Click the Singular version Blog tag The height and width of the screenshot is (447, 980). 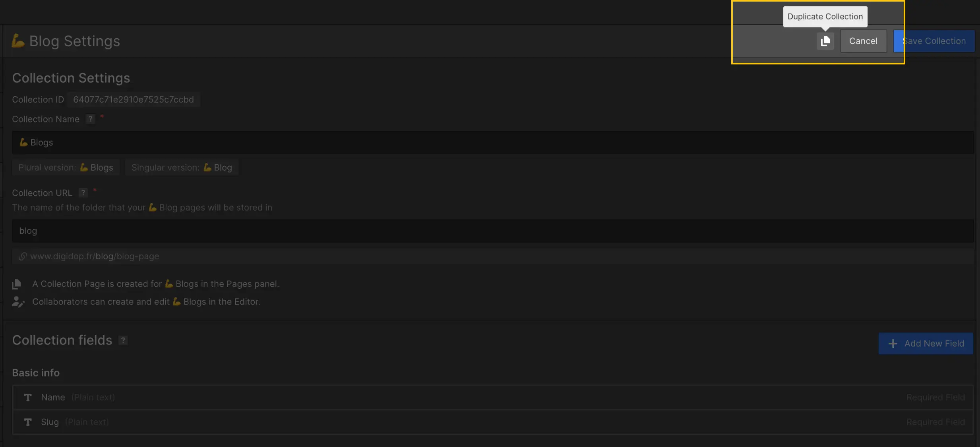181,167
